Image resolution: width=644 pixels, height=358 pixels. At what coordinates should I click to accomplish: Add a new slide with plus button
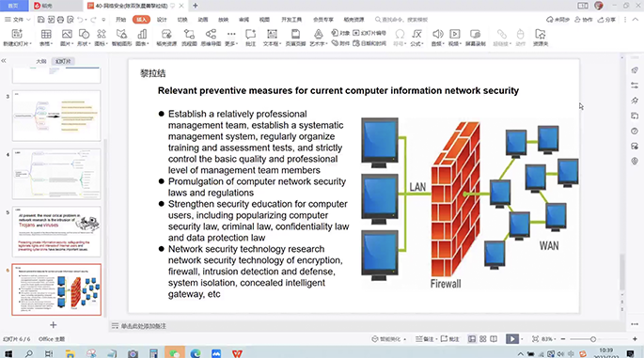tap(53, 325)
